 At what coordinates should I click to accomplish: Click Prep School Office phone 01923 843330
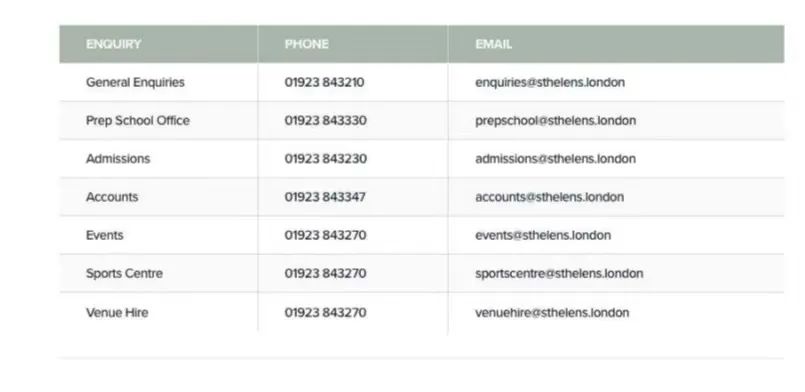point(325,121)
